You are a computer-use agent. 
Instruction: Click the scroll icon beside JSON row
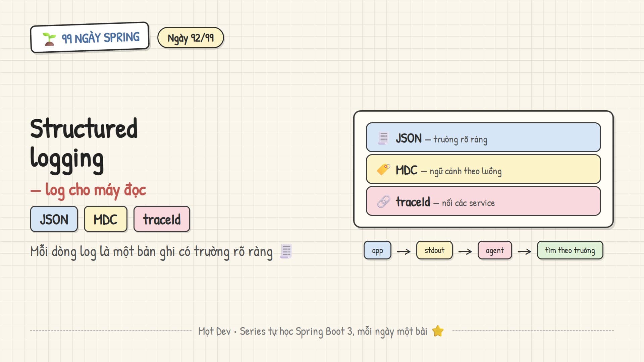tap(383, 138)
